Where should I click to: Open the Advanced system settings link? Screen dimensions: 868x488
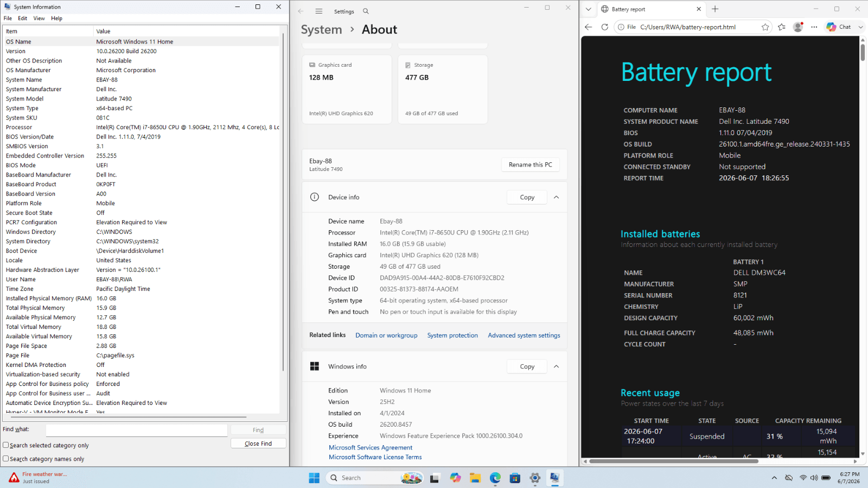[x=524, y=335]
